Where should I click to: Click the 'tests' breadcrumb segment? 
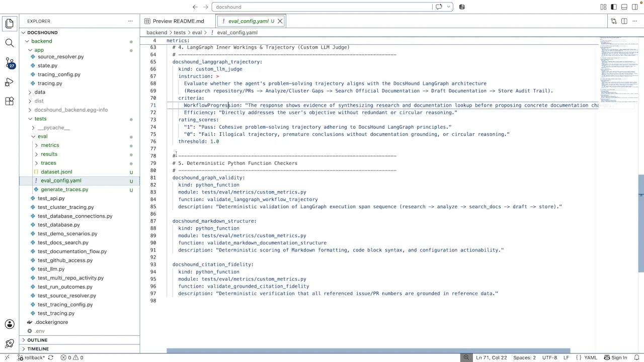[179, 33]
